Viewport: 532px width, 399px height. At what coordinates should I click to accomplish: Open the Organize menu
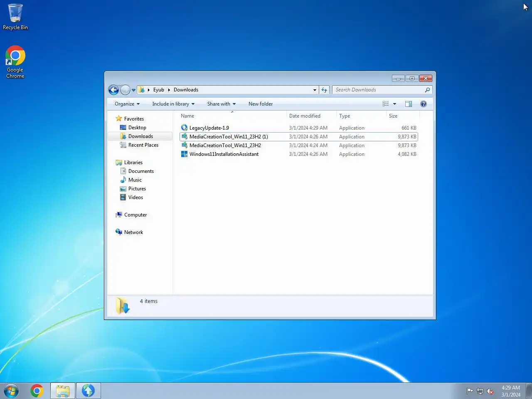[x=127, y=104]
